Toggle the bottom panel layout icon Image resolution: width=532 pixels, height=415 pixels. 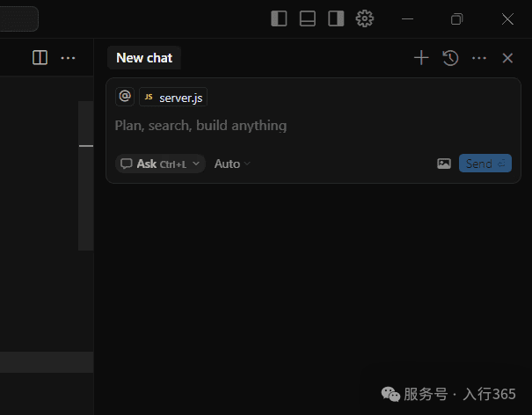pos(307,18)
